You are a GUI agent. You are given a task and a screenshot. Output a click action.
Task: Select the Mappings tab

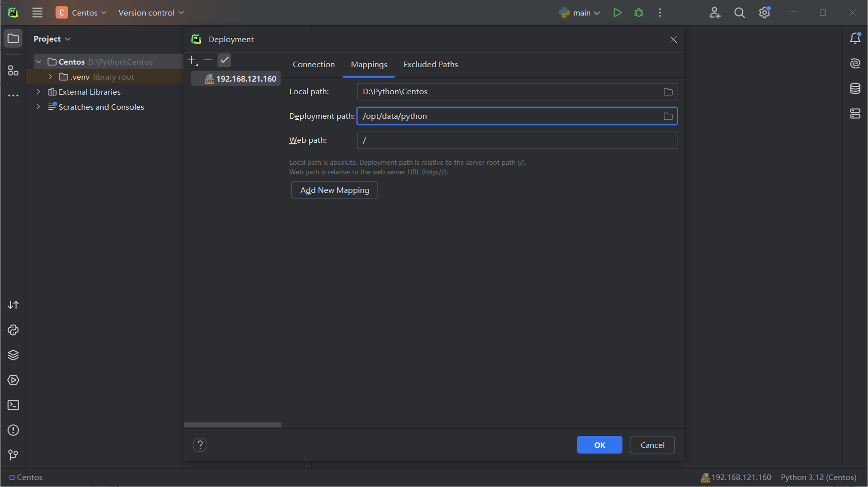pos(369,65)
